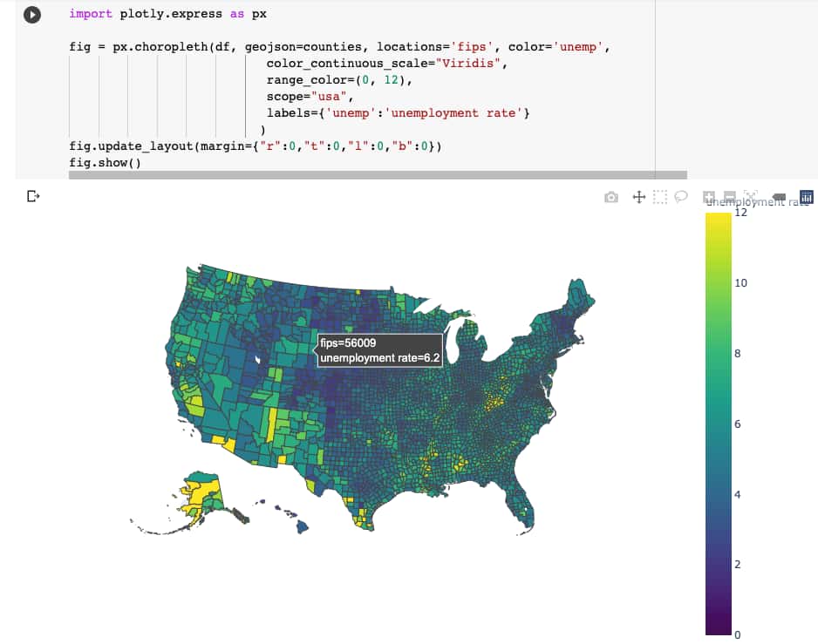Click the tooltip showing fips=56009
Screen dimensions: 818x644
[379, 351]
